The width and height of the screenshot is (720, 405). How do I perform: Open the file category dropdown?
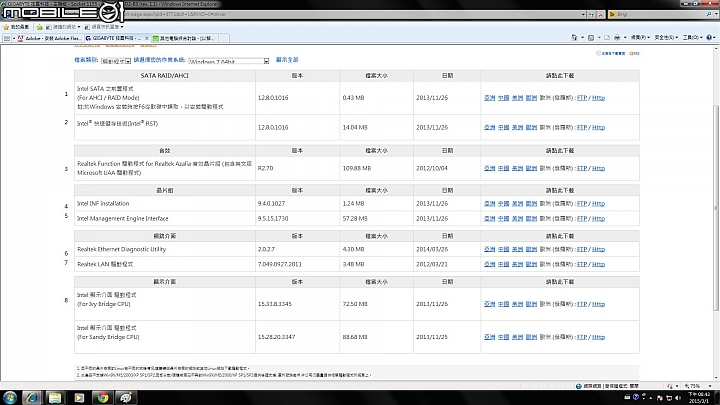116,61
